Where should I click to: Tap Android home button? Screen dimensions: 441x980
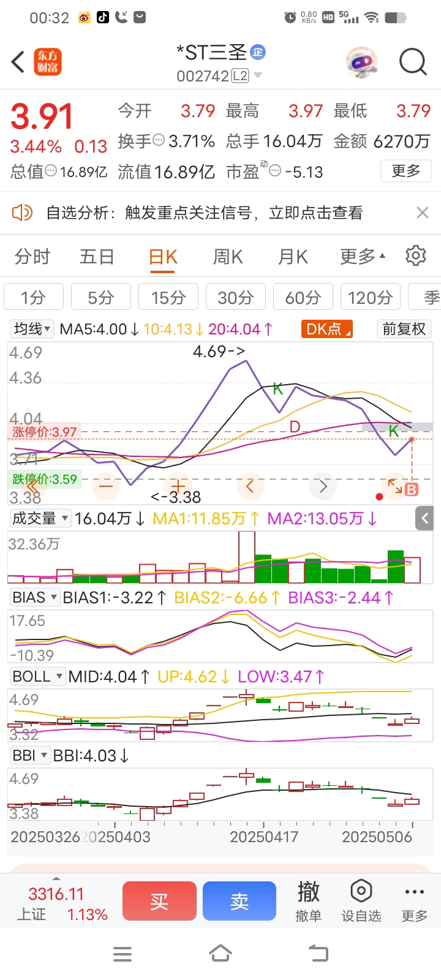coord(221,954)
